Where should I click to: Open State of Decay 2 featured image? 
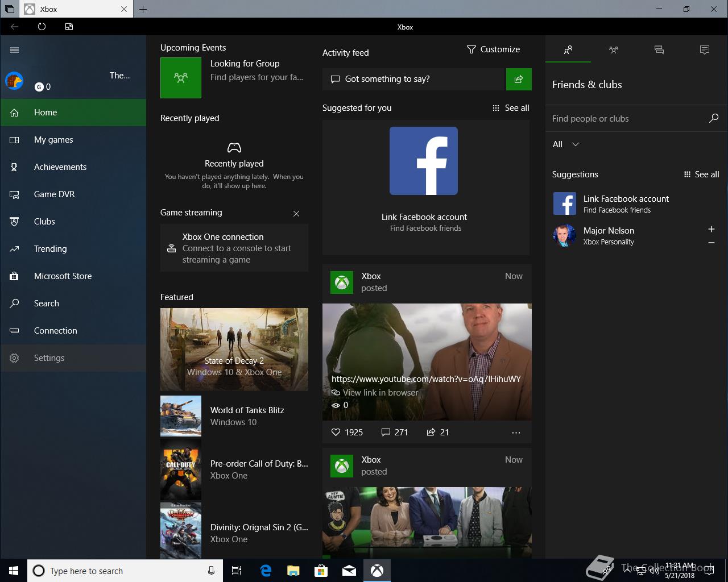point(234,350)
